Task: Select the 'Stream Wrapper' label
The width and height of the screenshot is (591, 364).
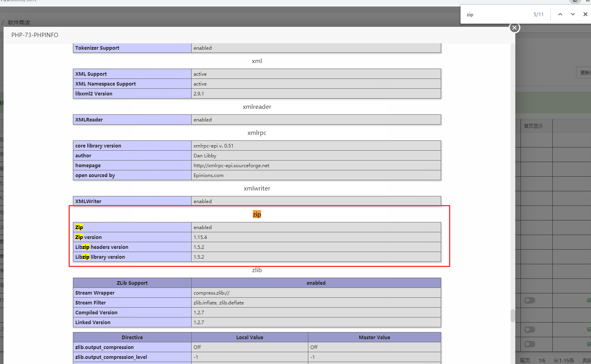Action: [x=95, y=293]
